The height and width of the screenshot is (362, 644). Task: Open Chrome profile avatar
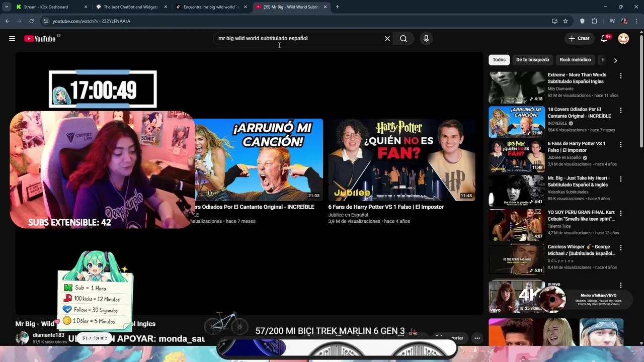click(x=624, y=21)
